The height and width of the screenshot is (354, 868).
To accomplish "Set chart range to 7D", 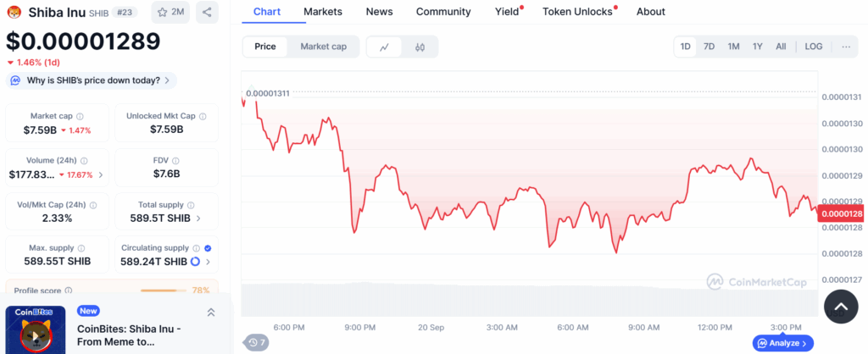I will (x=709, y=47).
